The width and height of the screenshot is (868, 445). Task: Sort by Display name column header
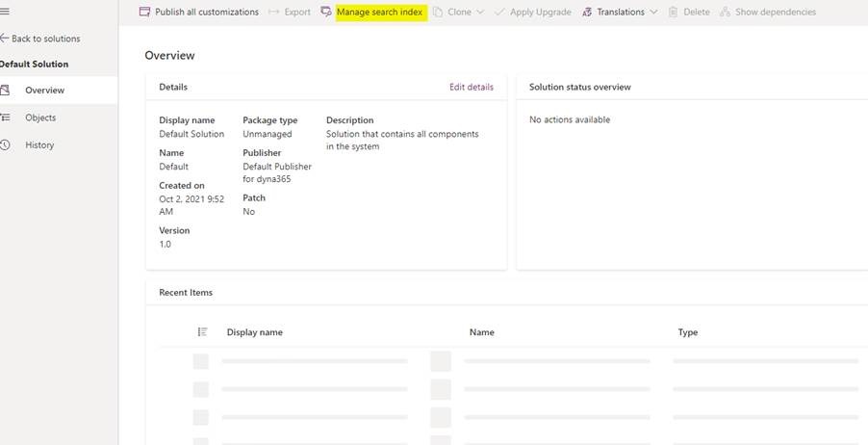pos(254,332)
